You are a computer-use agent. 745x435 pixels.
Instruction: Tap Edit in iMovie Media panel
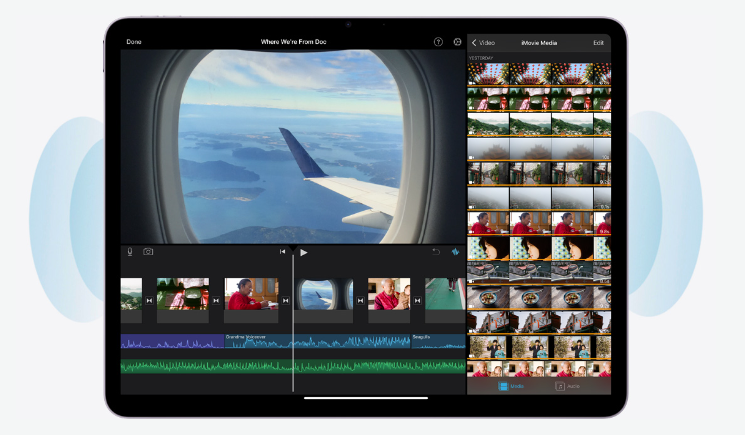click(x=598, y=43)
